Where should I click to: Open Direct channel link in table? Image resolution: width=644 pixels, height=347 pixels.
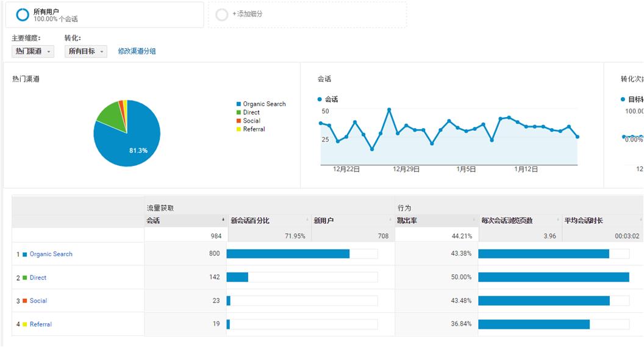pyautogui.click(x=38, y=277)
